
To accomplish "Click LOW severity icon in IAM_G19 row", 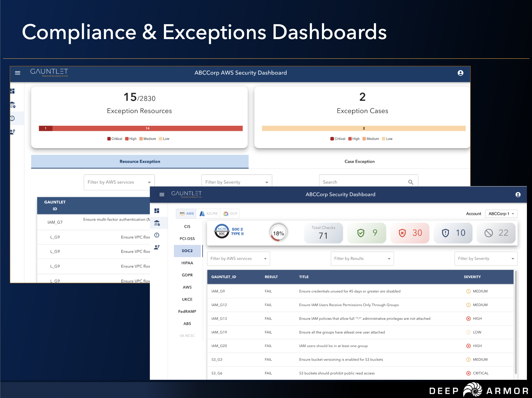I will (x=468, y=332).
